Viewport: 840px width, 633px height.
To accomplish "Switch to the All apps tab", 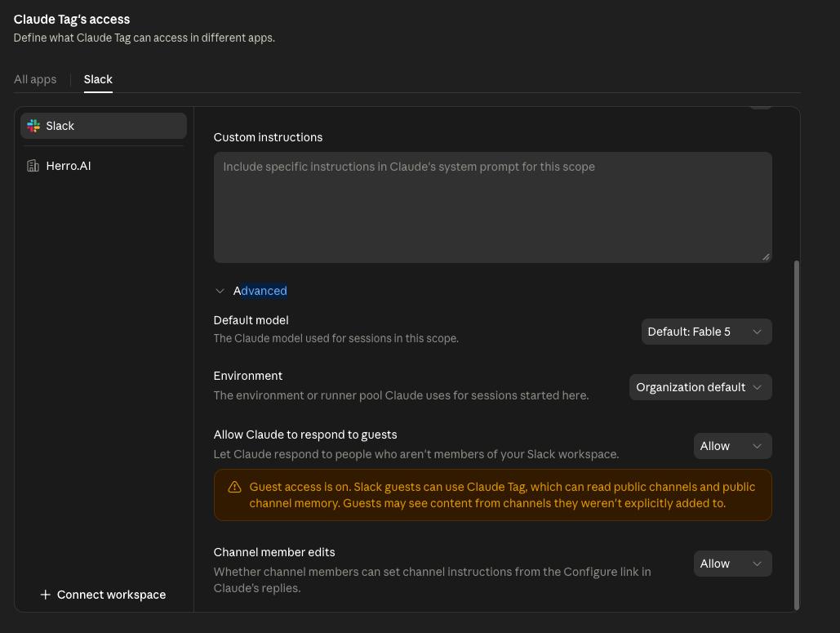I will click(35, 79).
